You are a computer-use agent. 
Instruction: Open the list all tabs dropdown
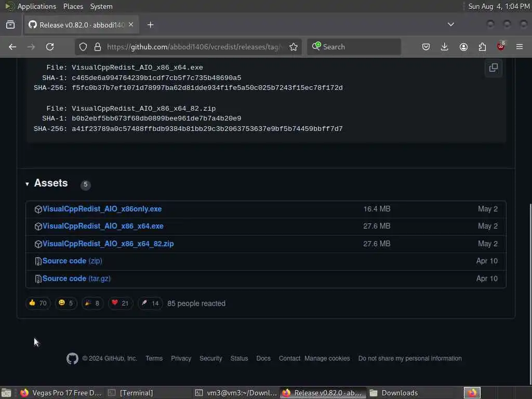coord(450,24)
